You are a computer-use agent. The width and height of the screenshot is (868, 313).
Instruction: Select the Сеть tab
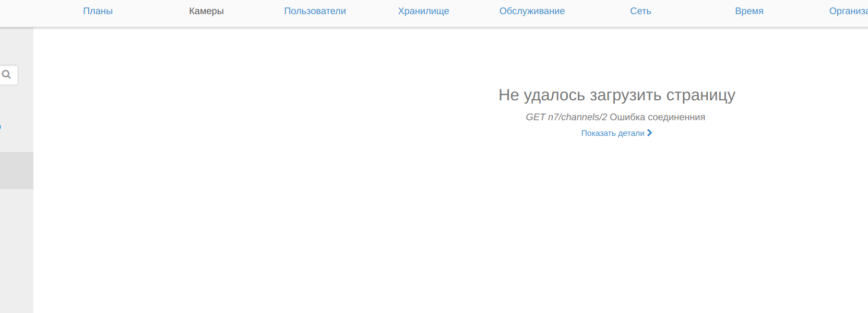tap(640, 11)
